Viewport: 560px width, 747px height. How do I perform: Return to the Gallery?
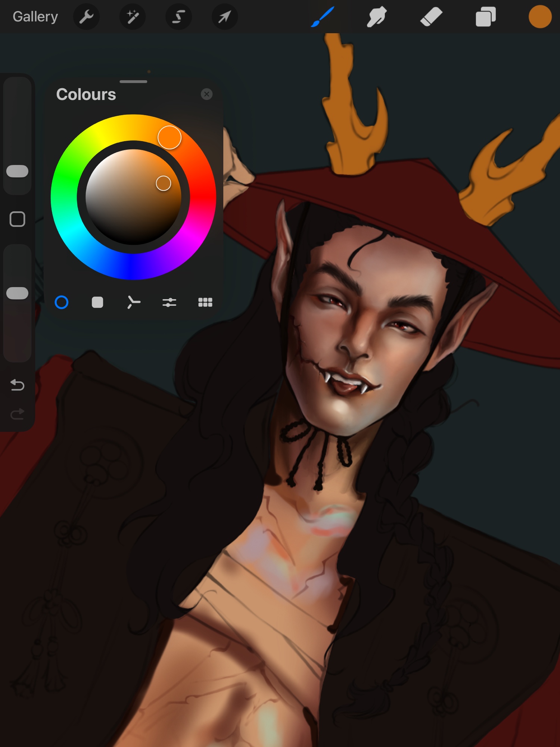(35, 17)
